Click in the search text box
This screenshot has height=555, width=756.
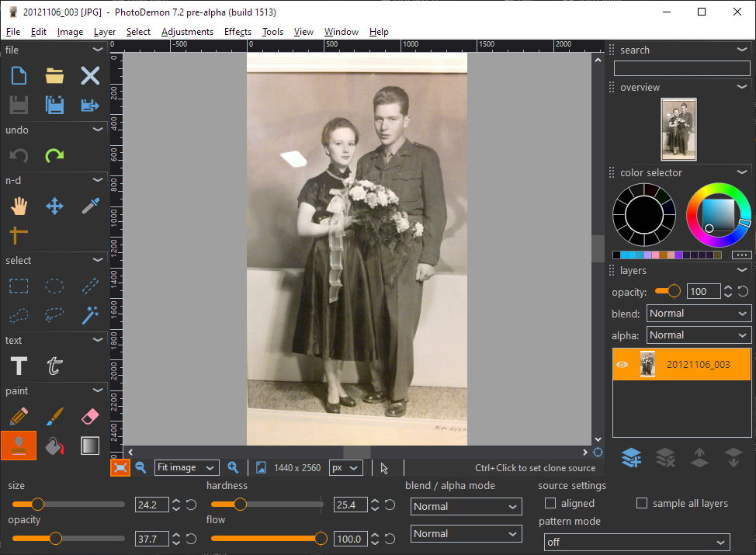point(681,68)
